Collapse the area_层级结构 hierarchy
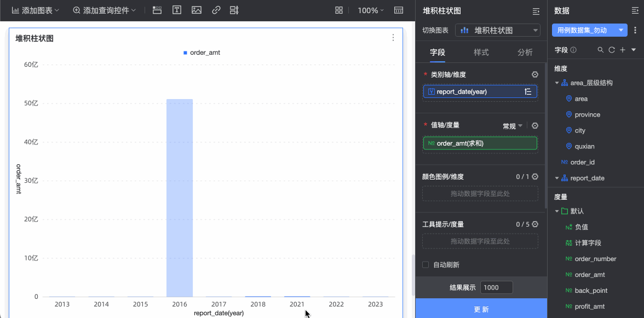The image size is (644, 318). (557, 83)
